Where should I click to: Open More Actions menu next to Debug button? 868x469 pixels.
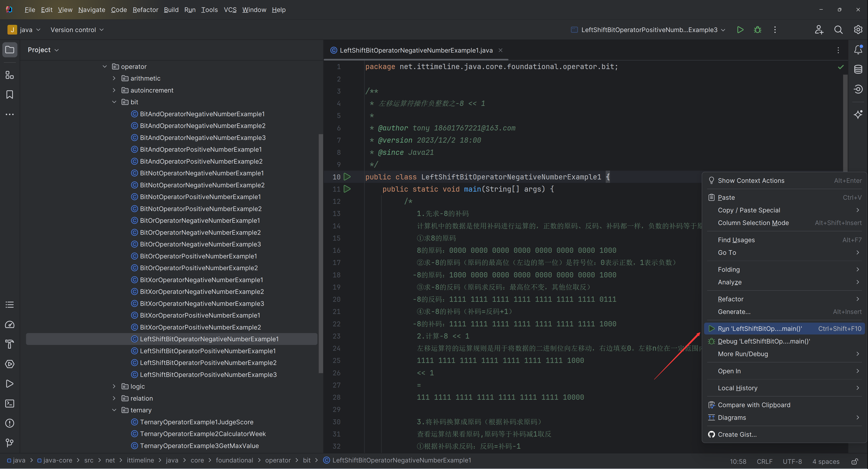click(775, 30)
